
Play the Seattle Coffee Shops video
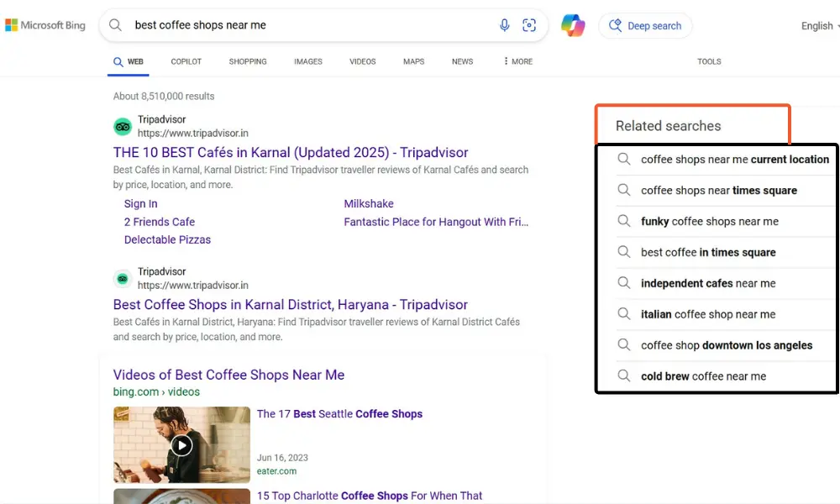pyautogui.click(x=181, y=445)
